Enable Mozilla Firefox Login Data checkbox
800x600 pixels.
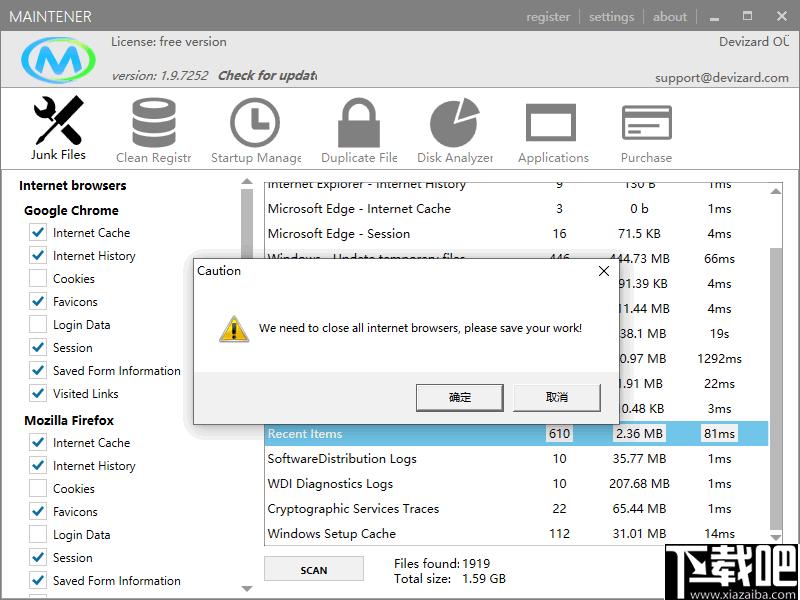click(x=38, y=535)
